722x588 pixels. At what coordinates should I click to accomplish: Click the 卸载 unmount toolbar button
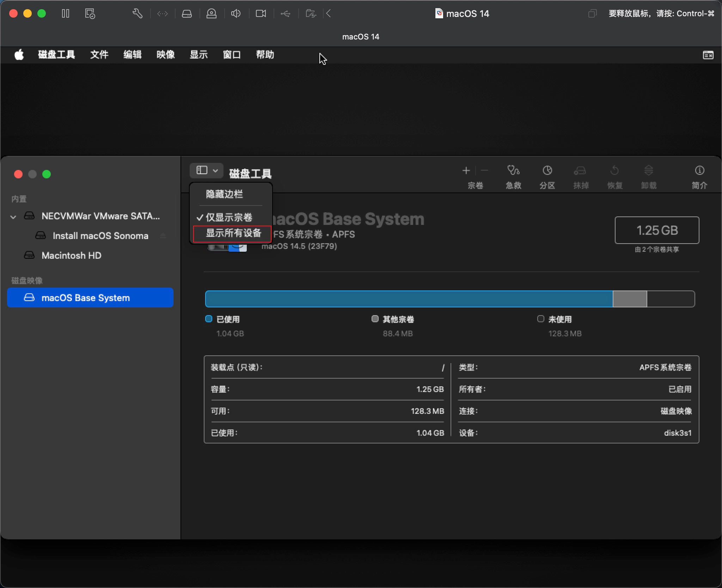pos(648,177)
